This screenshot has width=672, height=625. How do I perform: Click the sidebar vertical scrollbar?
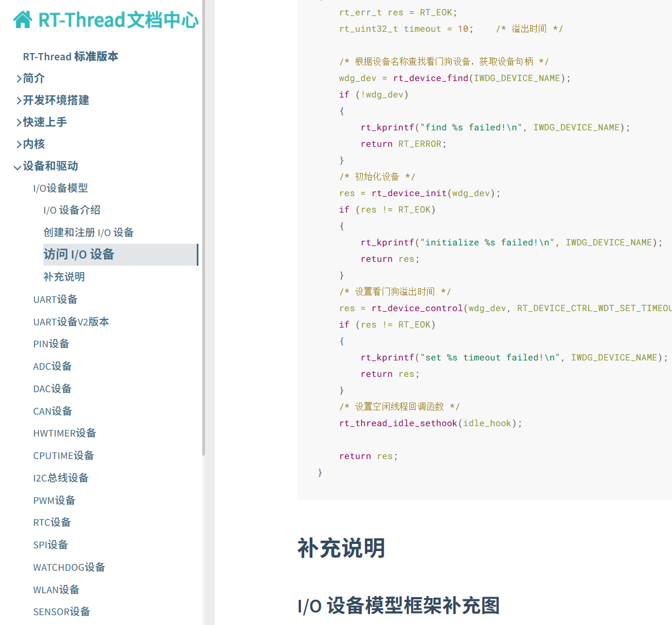204,219
